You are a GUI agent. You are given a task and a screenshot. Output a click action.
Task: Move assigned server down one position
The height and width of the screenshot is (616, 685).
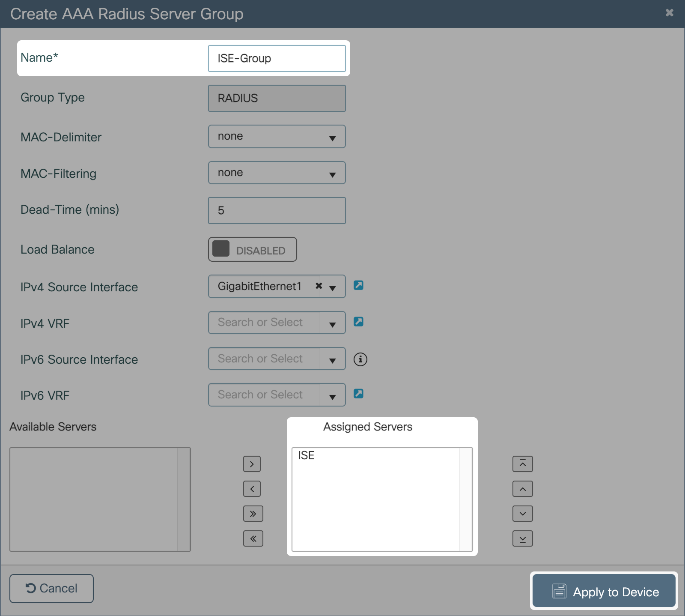click(x=522, y=514)
